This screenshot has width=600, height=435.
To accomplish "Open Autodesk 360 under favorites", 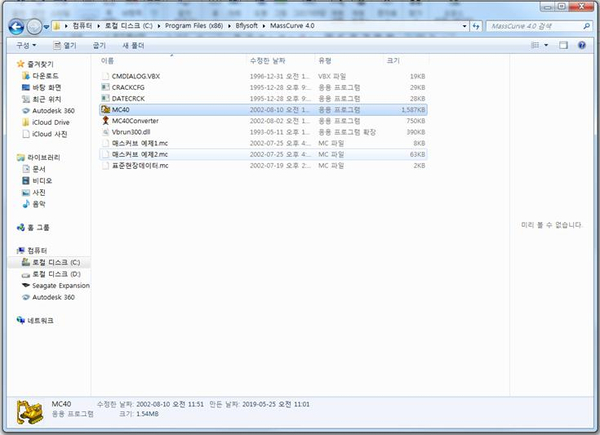I will point(53,111).
